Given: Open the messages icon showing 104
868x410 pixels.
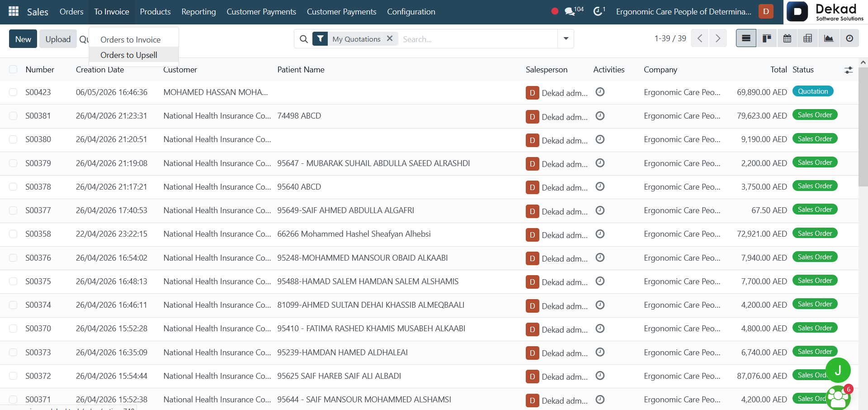Looking at the screenshot, I should pos(574,11).
